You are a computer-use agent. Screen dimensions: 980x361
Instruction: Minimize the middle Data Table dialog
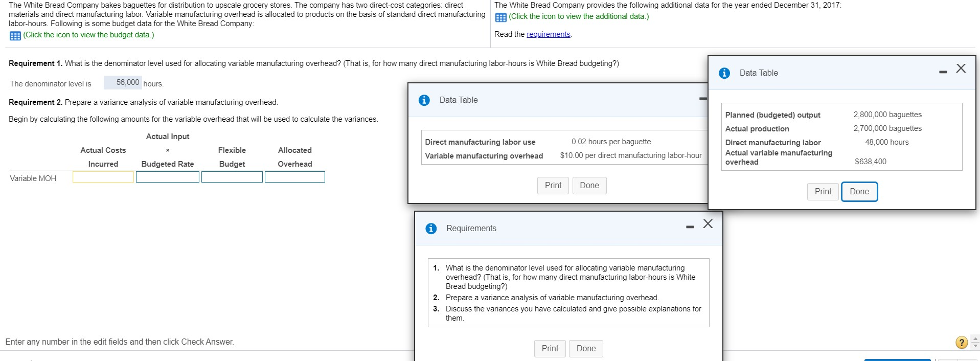pyautogui.click(x=703, y=99)
